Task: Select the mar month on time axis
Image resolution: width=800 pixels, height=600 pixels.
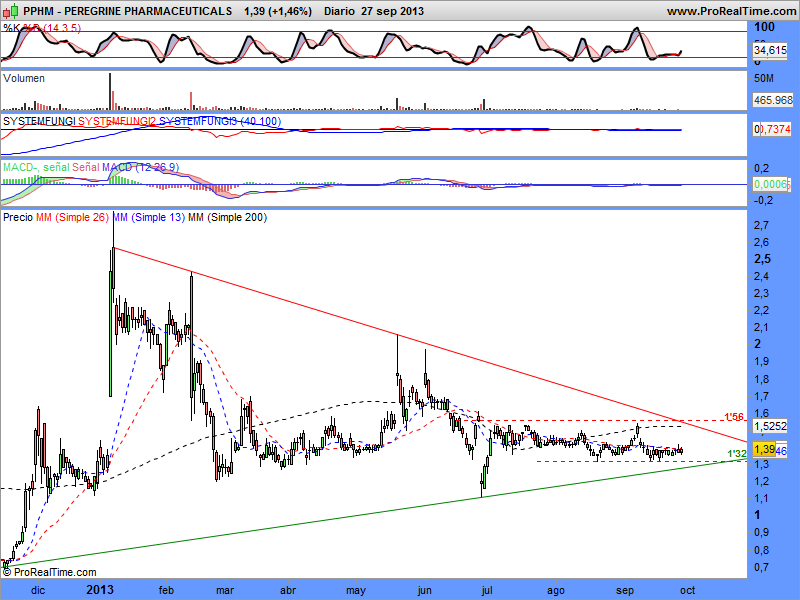Action: (x=225, y=590)
